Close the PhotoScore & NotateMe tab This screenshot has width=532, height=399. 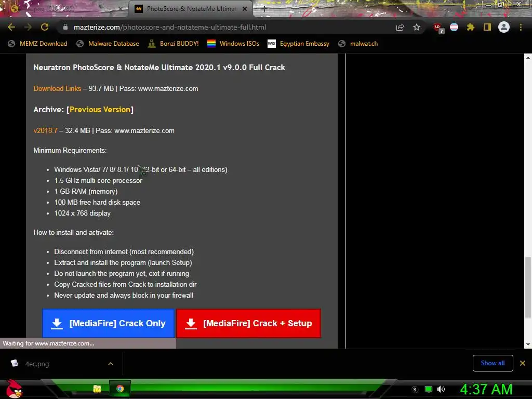(245, 9)
